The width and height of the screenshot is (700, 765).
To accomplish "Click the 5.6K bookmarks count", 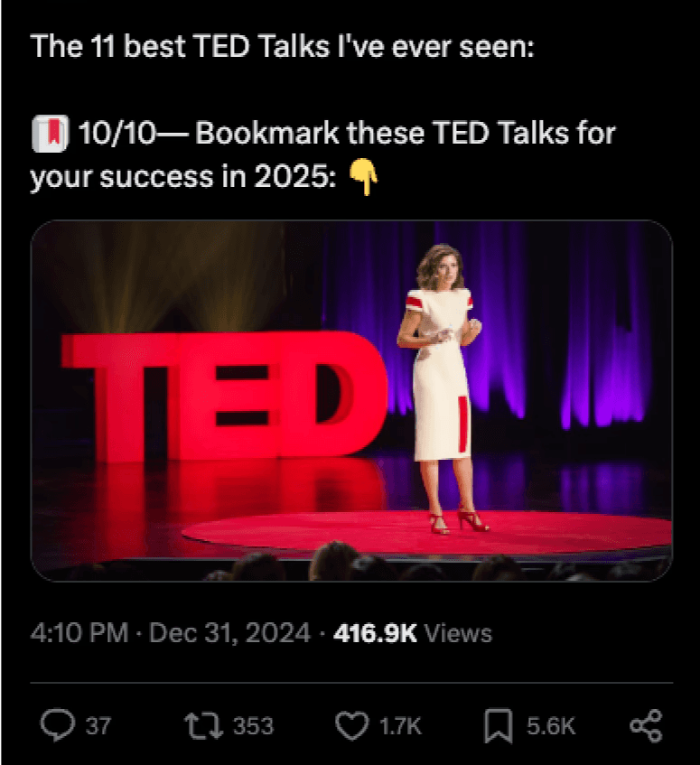I will 551,726.
